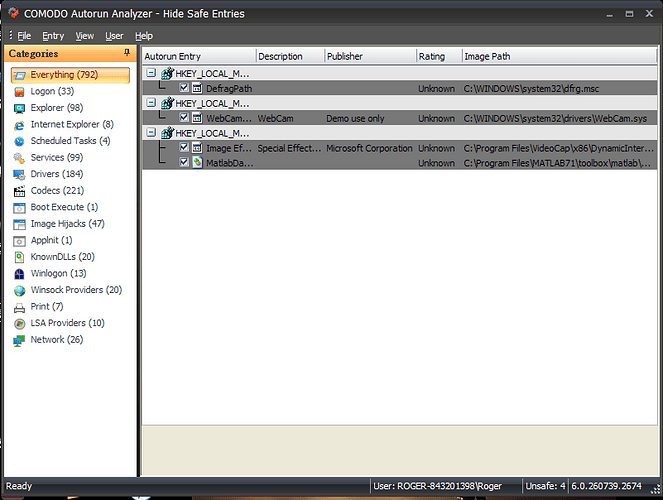Click the AppInit category icon
The height and width of the screenshot is (500, 663).
coord(19,241)
